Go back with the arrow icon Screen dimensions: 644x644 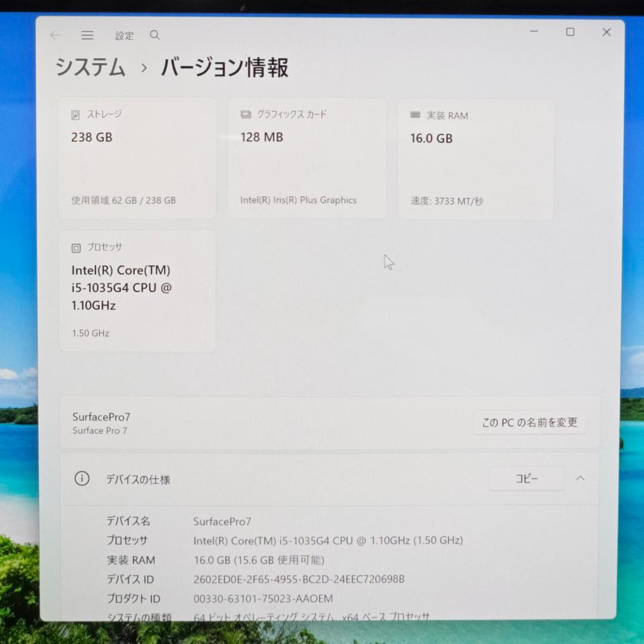click(x=55, y=35)
